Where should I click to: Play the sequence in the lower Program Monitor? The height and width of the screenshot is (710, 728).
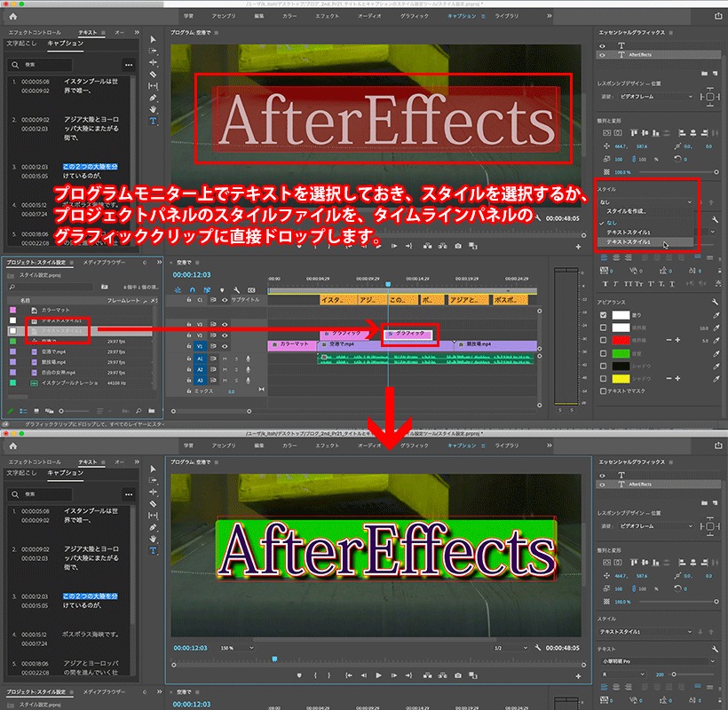378,675
